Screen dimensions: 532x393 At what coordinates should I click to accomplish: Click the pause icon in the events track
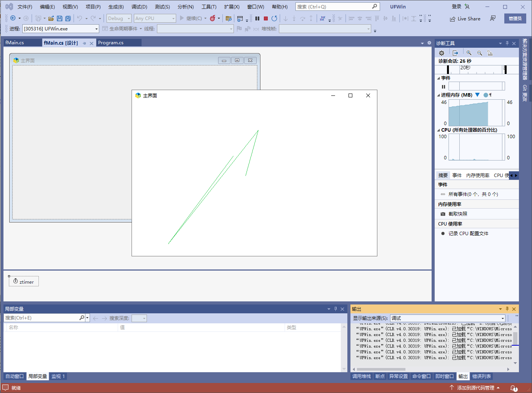[444, 87]
